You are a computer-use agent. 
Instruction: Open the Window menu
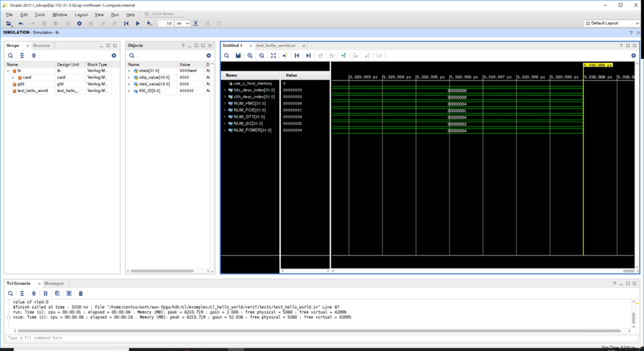tap(60, 14)
